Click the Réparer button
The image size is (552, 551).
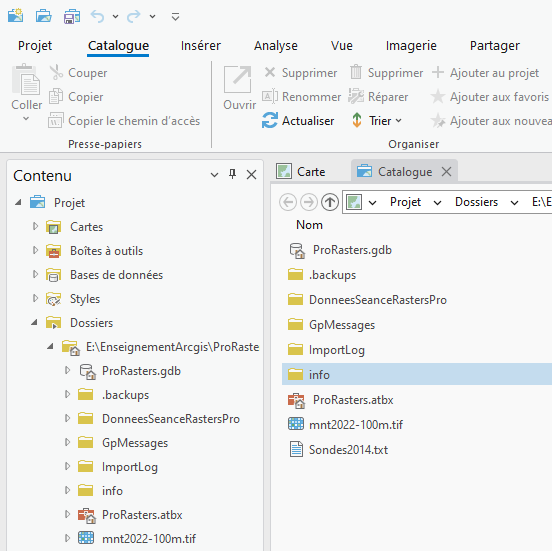[x=378, y=97]
